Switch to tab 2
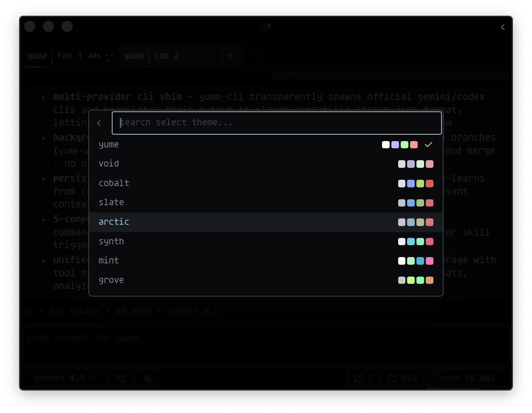Viewport: 532px width, 413px height. (x=166, y=56)
